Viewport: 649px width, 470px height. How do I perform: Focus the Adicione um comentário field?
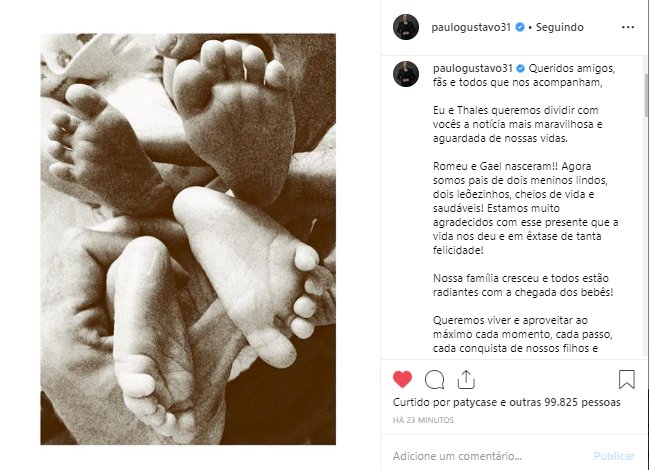tap(490, 456)
